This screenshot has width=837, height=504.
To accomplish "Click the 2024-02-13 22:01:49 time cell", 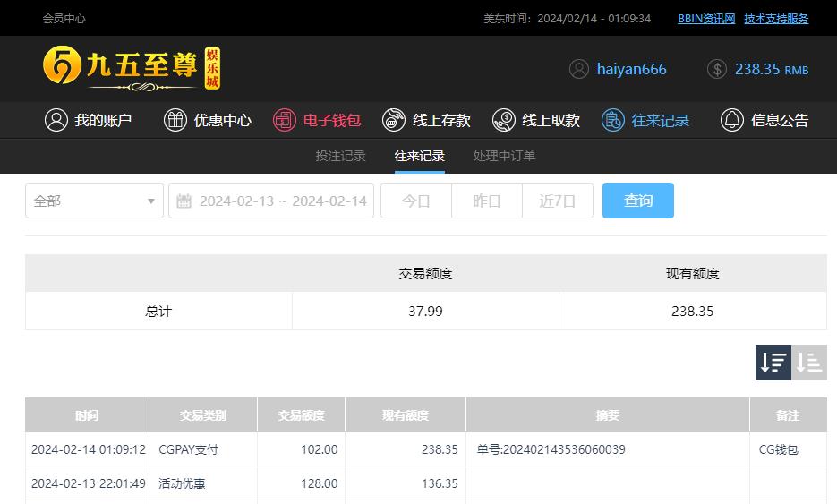I will pos(89,483).
